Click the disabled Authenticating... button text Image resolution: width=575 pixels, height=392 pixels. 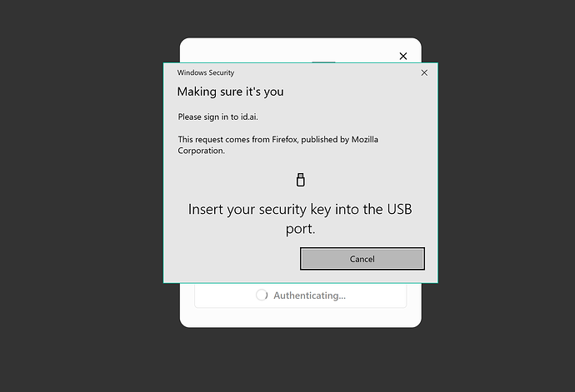point(309,295)
